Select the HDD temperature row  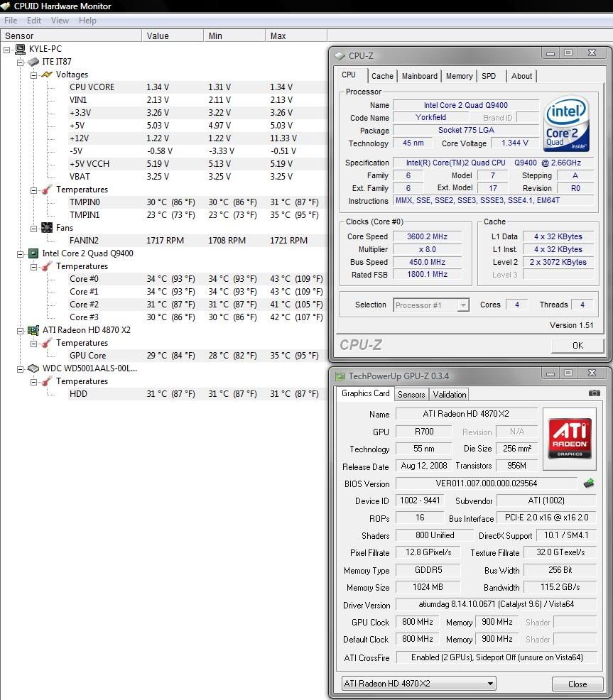pos(197,394)
